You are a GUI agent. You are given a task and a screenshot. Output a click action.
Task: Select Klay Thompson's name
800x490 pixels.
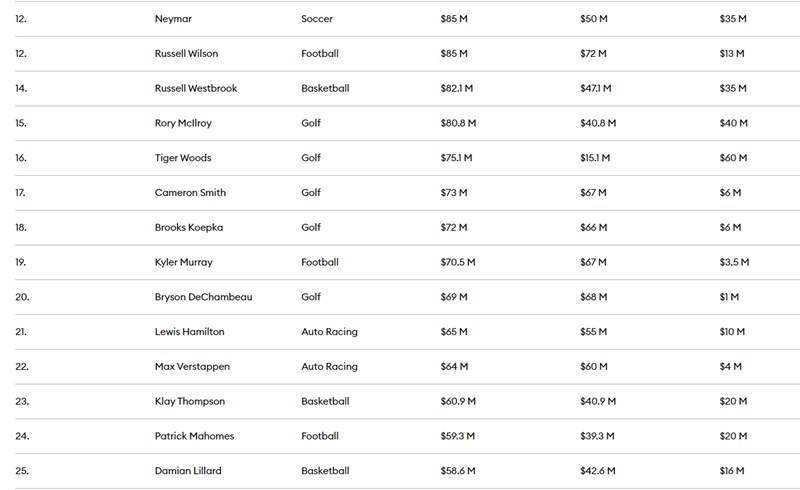190,402
